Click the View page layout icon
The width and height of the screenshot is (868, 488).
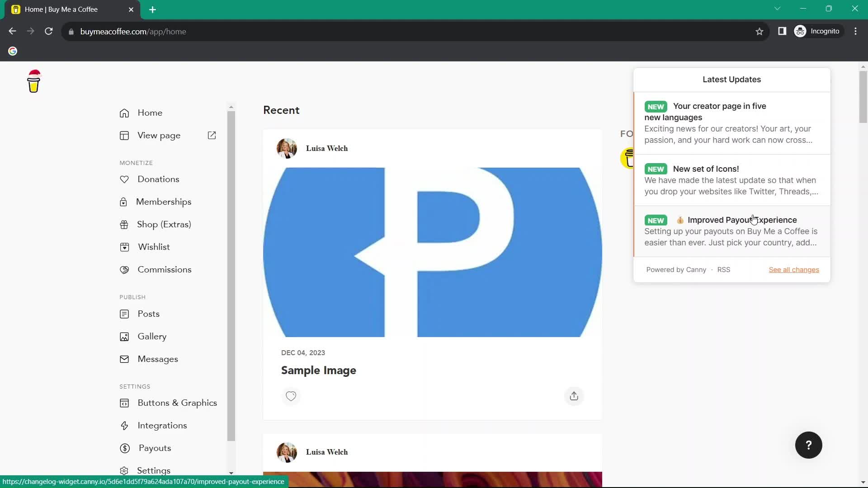click(x=124, y=136)
